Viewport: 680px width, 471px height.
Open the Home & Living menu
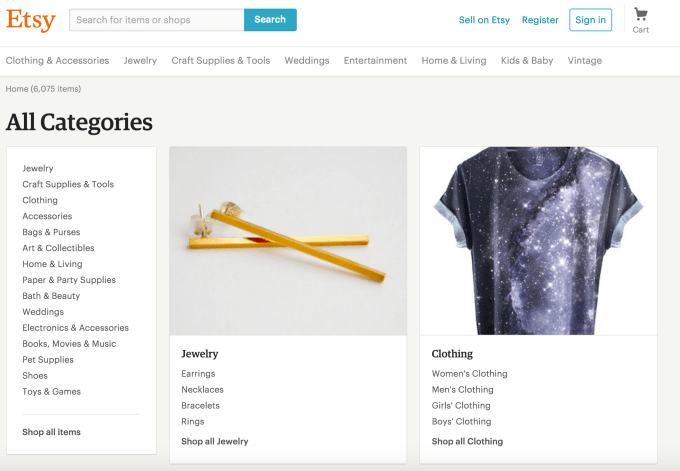(x=453, y=61)
